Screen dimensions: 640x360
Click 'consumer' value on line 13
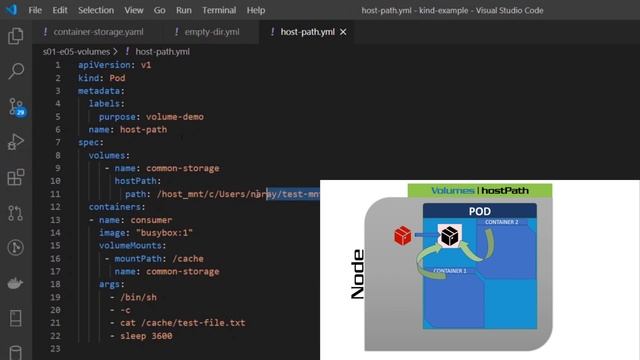coord(151,220)
